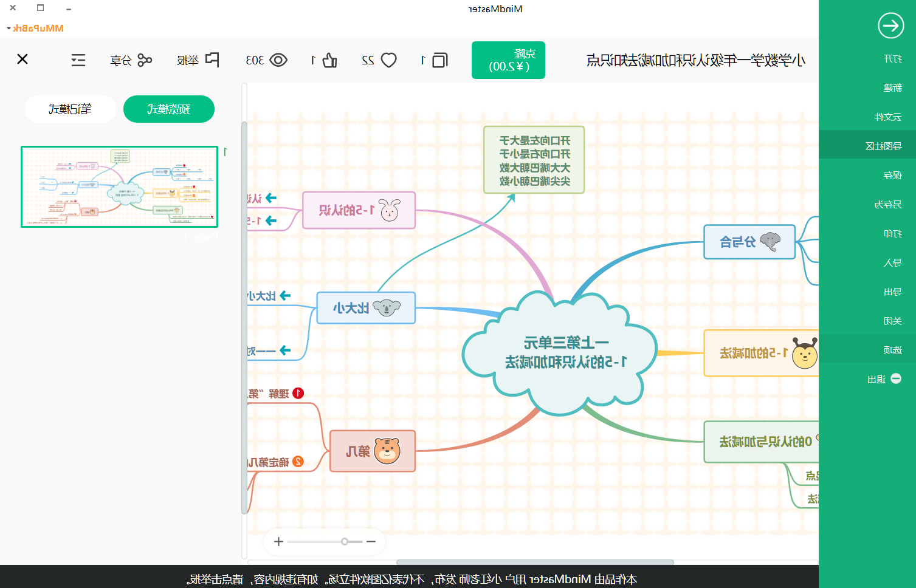Image resolution: width=916 pixels, height=588 pixels.
Task: Click the horizontal scrollbar under canvas
Action: [535, 562]
